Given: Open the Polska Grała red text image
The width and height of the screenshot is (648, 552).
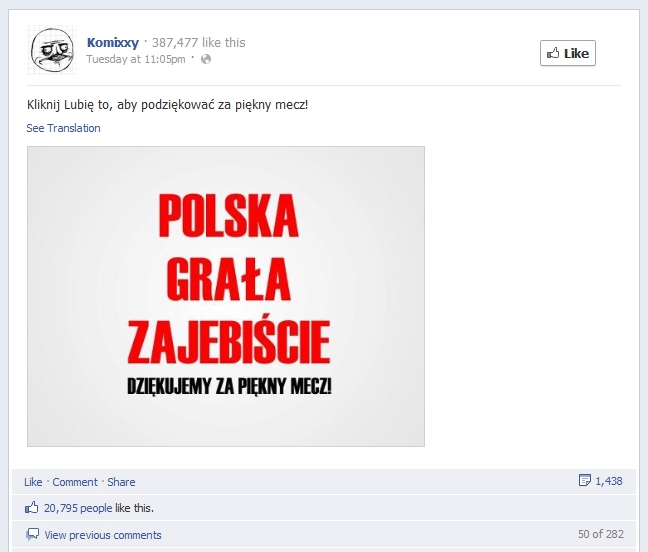Looking at the screenshot, I should tap(226, 296).
